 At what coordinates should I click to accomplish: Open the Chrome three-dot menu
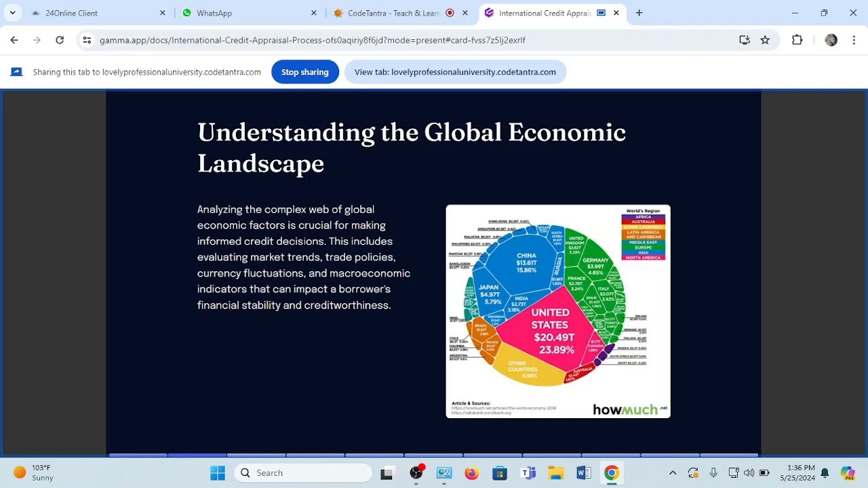click(854, 40)
